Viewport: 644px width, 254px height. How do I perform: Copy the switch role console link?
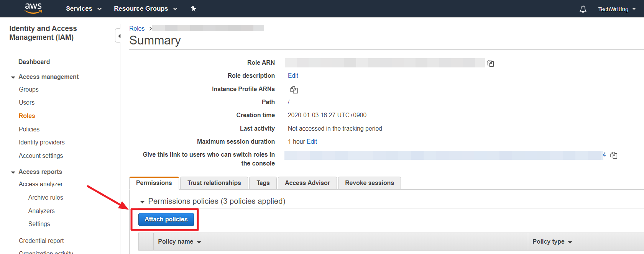point(614,155)
